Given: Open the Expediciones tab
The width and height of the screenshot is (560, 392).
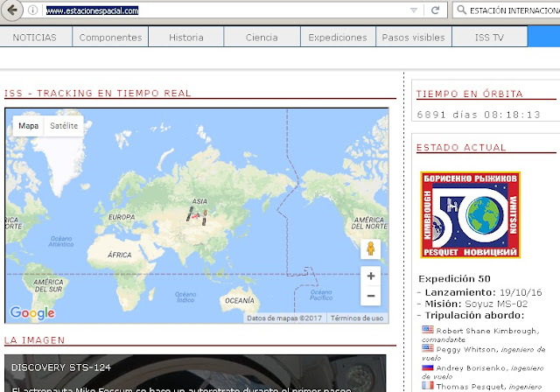Looking at the screenshot, I should (338, 37).
